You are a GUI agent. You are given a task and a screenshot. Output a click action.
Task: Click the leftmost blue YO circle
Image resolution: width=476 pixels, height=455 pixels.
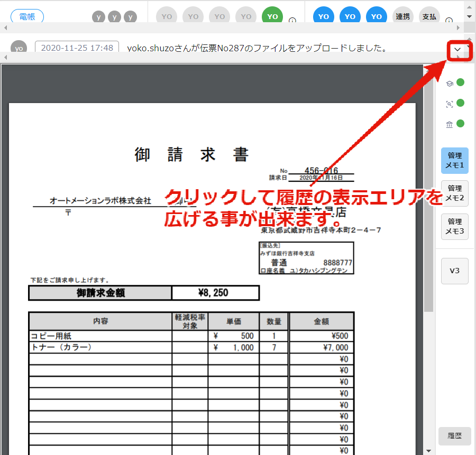point(324,16)
